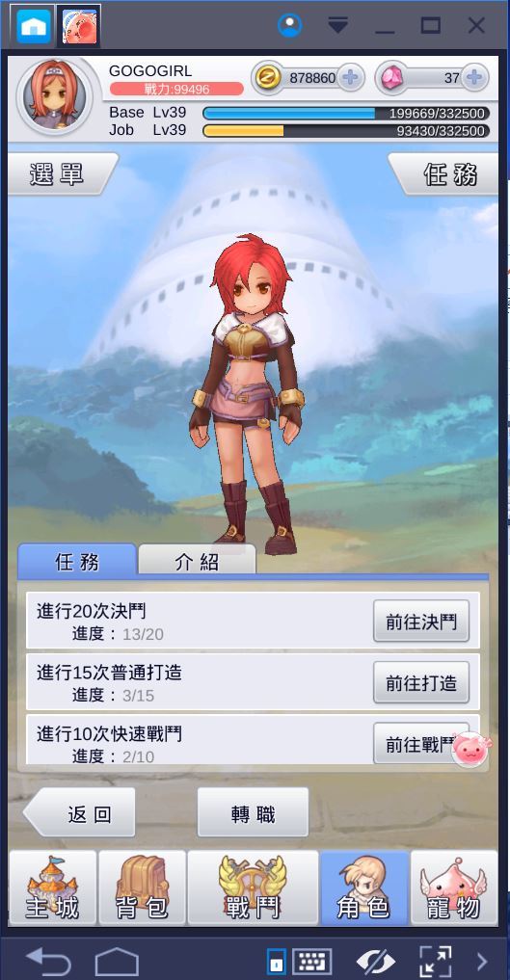
Task: Click the 前往決鬥 button
Action: (x=421, y=622)
